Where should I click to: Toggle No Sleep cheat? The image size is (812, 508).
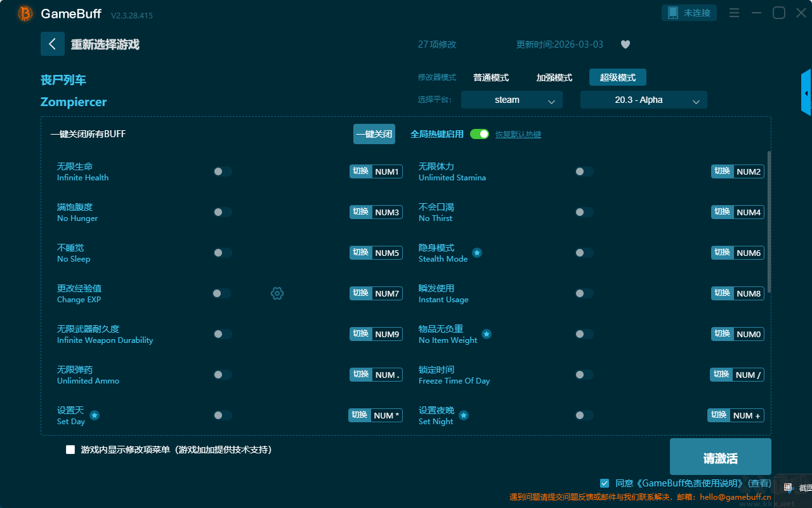point(223,253)
